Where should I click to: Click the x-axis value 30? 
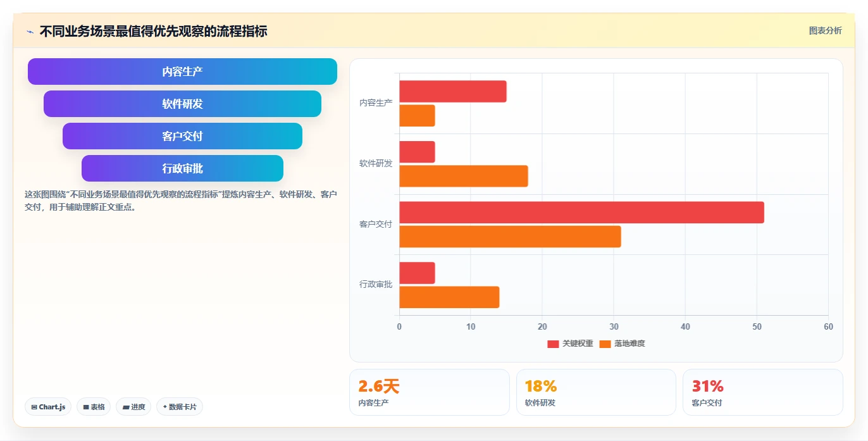point(614,326)
